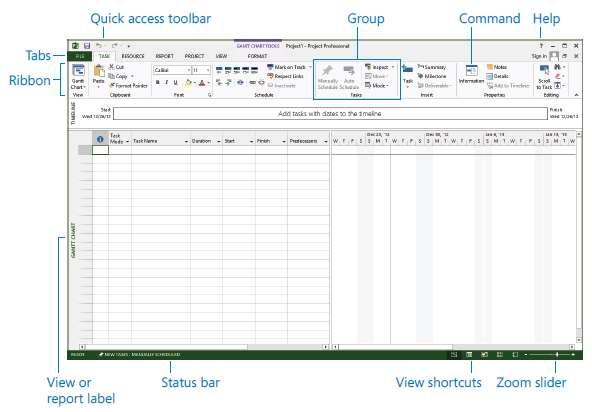Click the Gantt Chart view shortcut in status bar
592x412 pixels.
[x=454, y=355]
